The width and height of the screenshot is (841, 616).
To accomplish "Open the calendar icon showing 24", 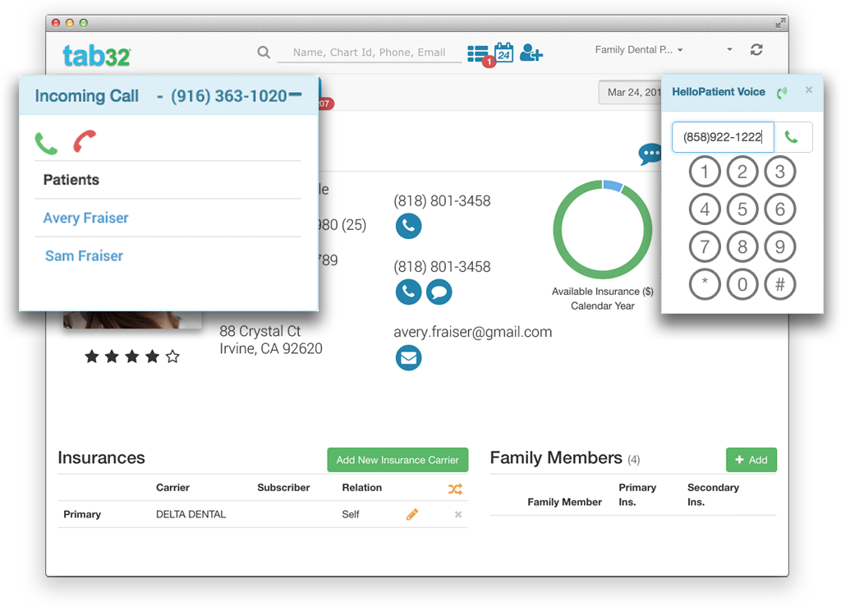I will point(503,53).
